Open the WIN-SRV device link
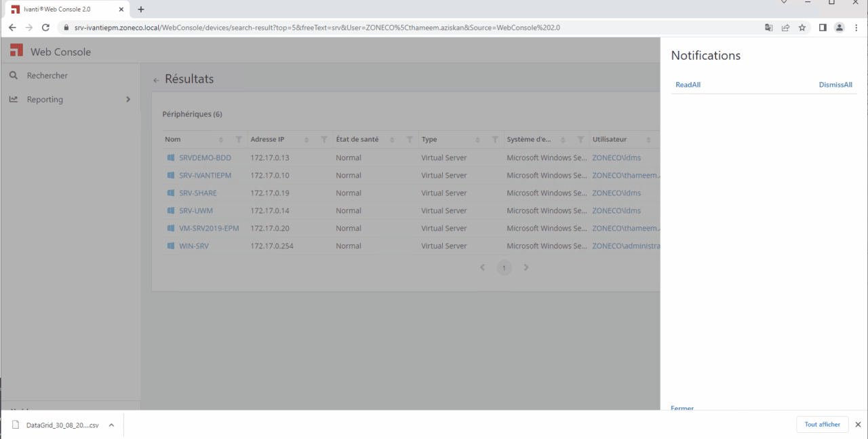 194,246
